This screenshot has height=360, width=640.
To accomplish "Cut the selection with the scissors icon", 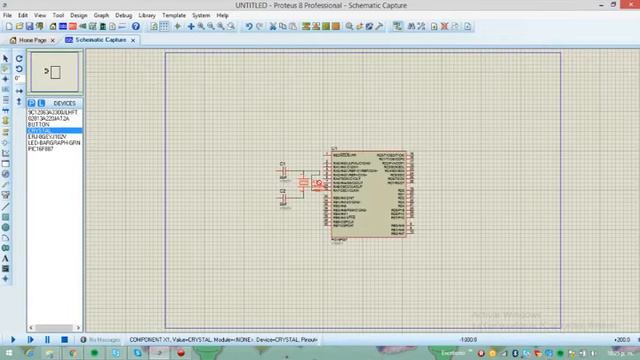I will coord(273,27).
